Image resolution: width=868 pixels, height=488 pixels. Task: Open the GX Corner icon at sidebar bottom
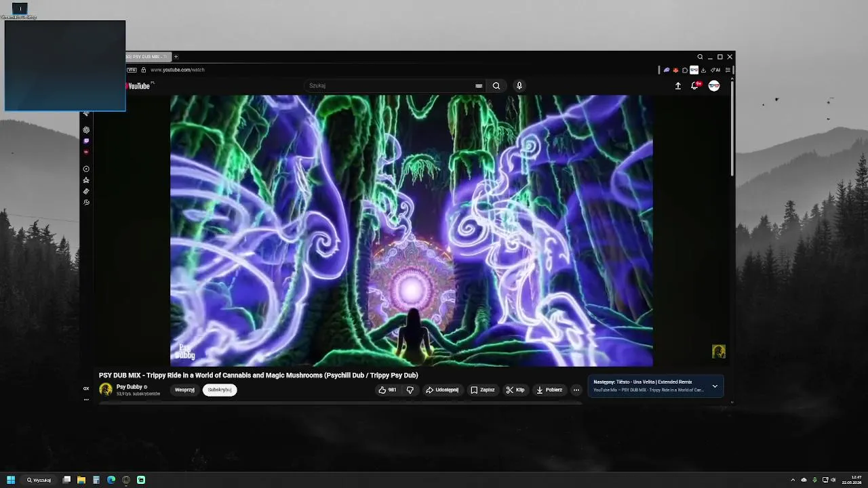pos(86,388)
